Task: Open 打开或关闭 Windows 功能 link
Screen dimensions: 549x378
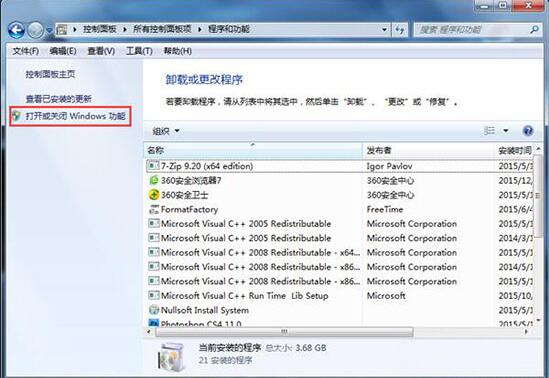Action: click(x=75, y=116)
